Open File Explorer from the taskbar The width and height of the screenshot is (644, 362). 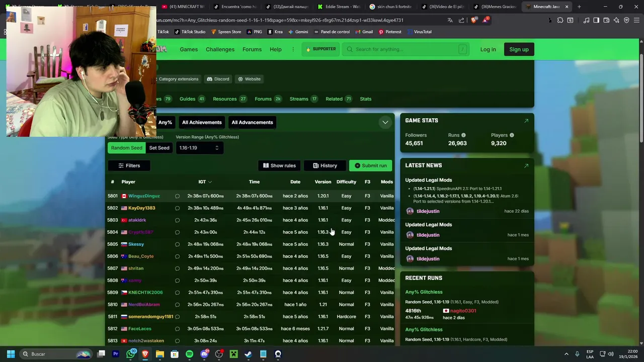[x=160, y=354]
